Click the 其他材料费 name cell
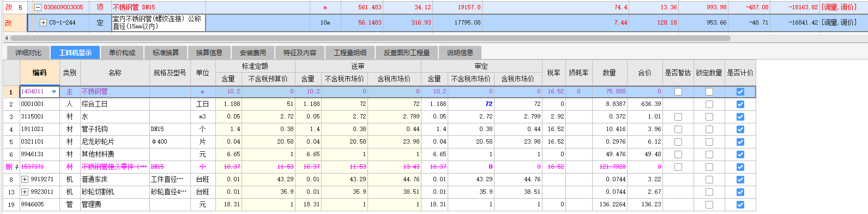Viewport: 868px width, 214px height. coord(114,154)
